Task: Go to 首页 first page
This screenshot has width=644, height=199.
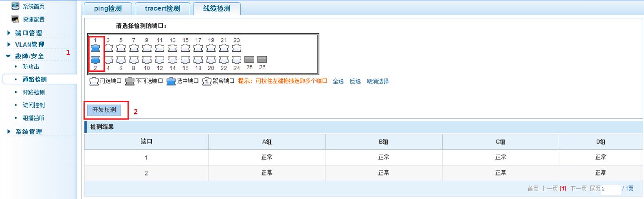Action: tap(533, 188)
